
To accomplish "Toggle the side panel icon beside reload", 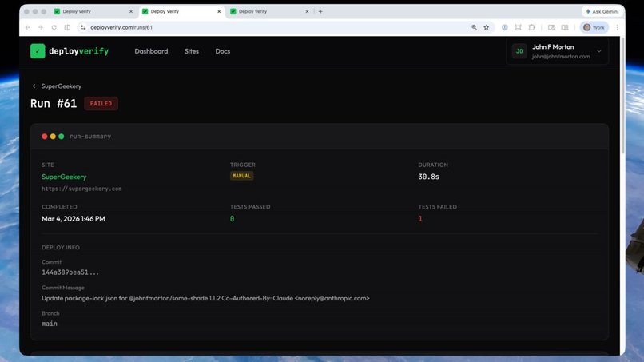I will 67,27.
